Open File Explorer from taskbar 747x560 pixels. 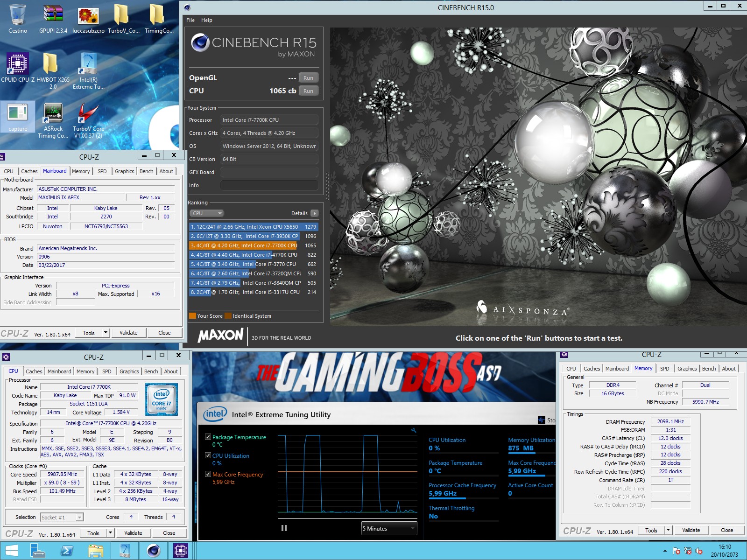[x=95, y=551]
